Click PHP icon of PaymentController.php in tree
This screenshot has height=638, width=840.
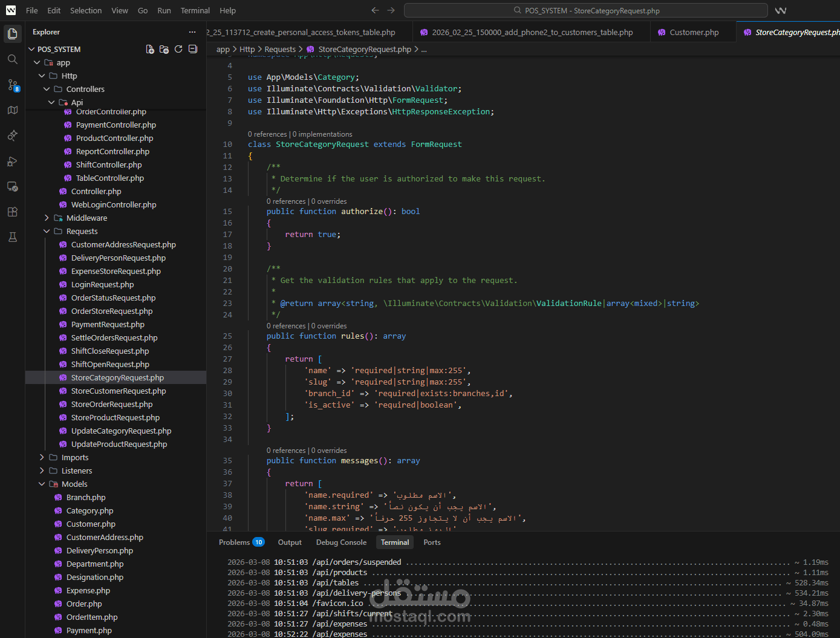pyautogui.click(x=68, y=125)
